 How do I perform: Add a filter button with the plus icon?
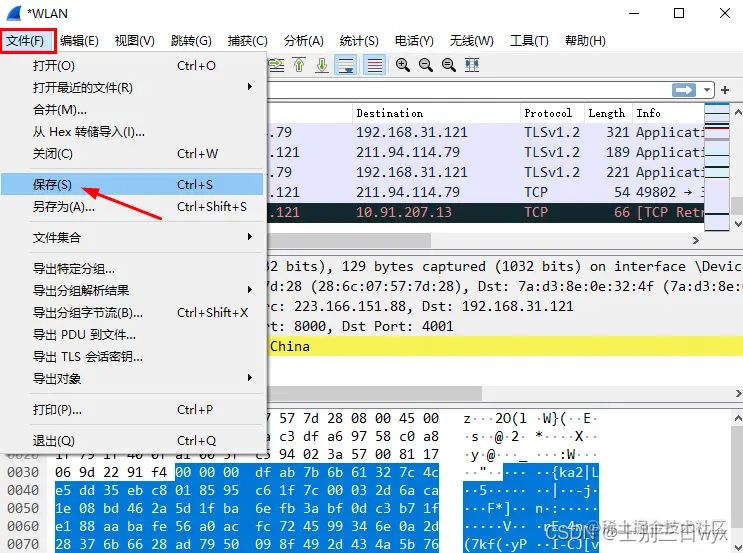pos(725,90)
